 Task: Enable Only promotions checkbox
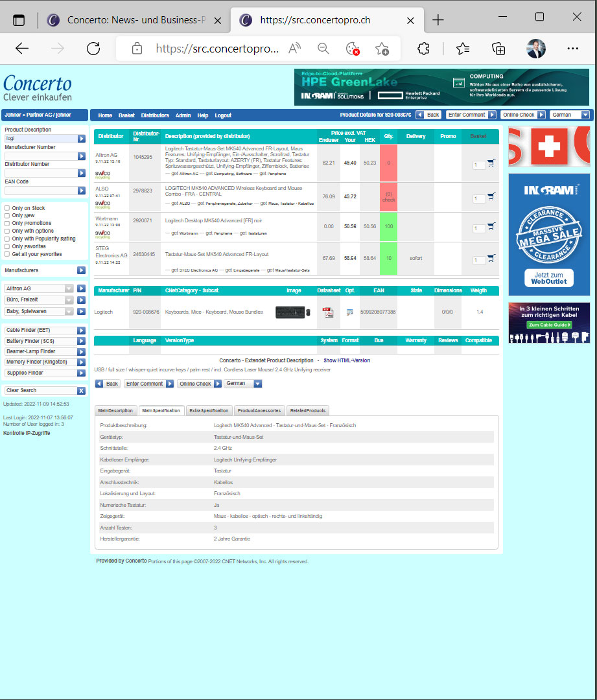pyautogui.click(x=7, y=223)
